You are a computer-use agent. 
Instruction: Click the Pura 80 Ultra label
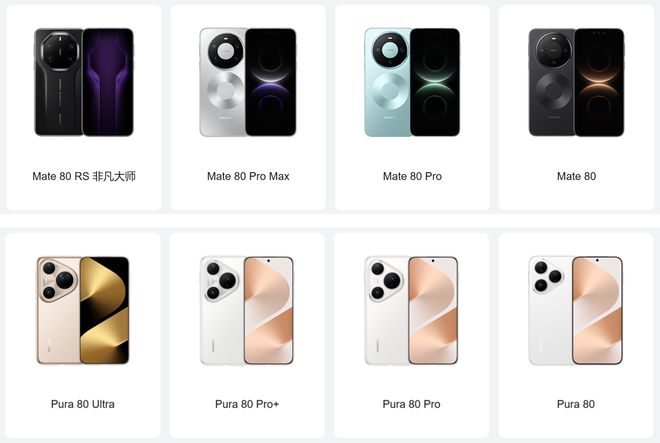click(82, 404)
